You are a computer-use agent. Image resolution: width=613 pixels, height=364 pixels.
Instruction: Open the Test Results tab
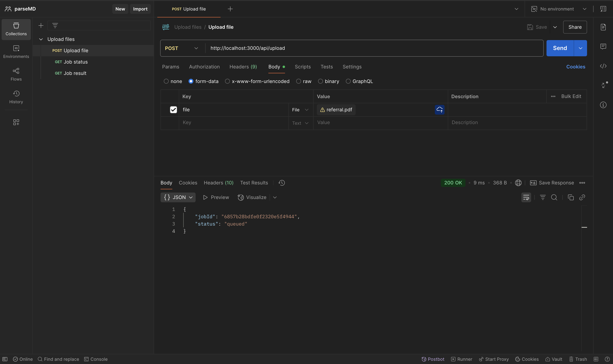pyautogui.click(x=254, y=183)
